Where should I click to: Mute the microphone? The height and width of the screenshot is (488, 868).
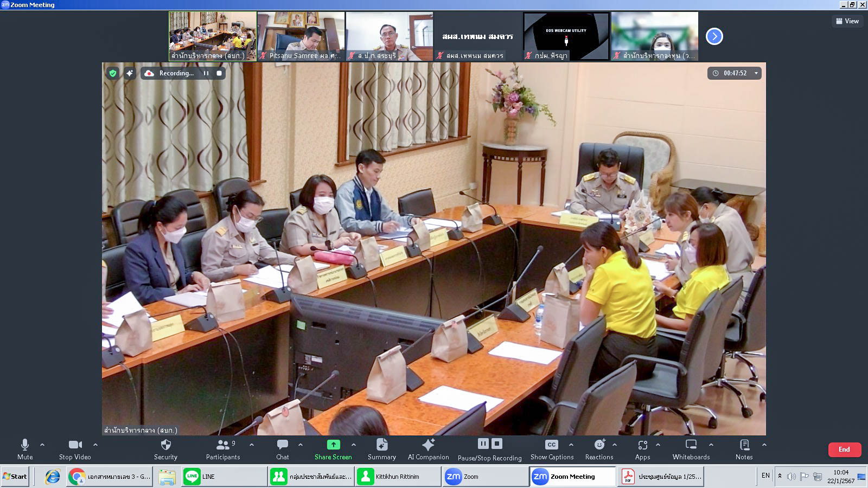point(25,450)
